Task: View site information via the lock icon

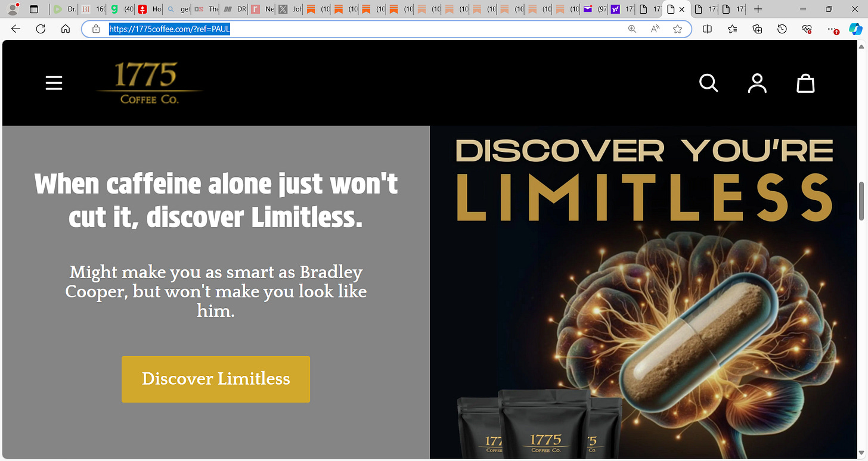Action: click(x=95, y=29)
